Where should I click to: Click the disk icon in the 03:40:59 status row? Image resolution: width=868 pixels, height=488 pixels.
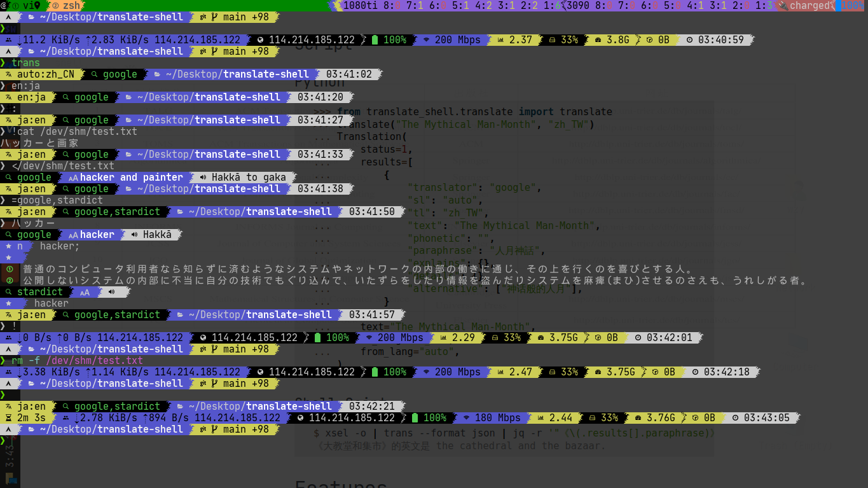(x=553, y=39)
